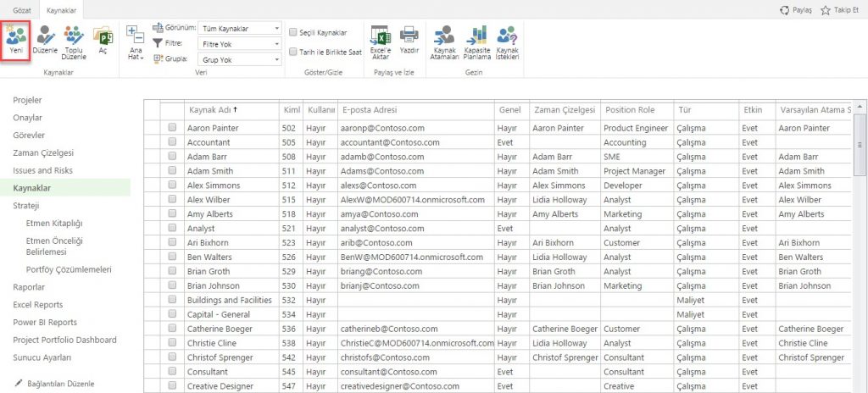
Task: Open Toplu Düzenle bulk edit icon
Action: (x=75, y=40)
